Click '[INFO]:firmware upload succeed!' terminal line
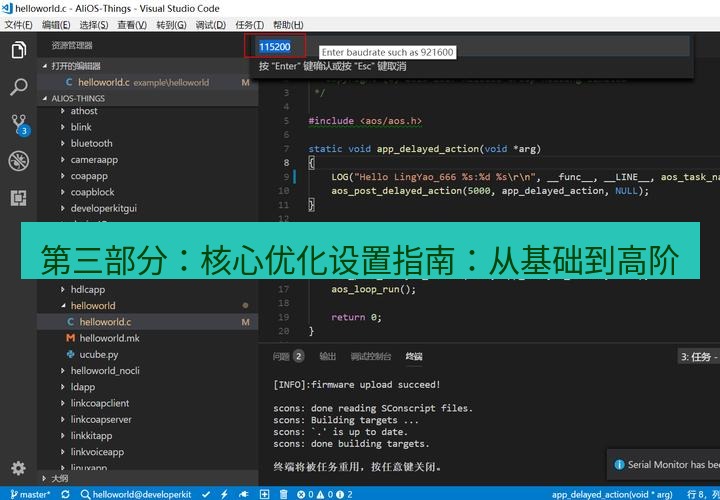720x500 pixels. 357,385
